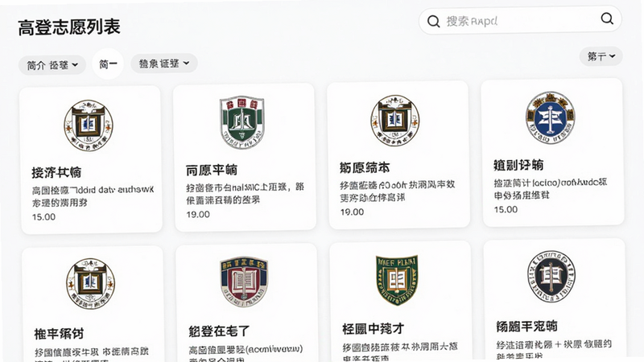Click the round book emblem on the '斯愿' card

coord(395,120)
